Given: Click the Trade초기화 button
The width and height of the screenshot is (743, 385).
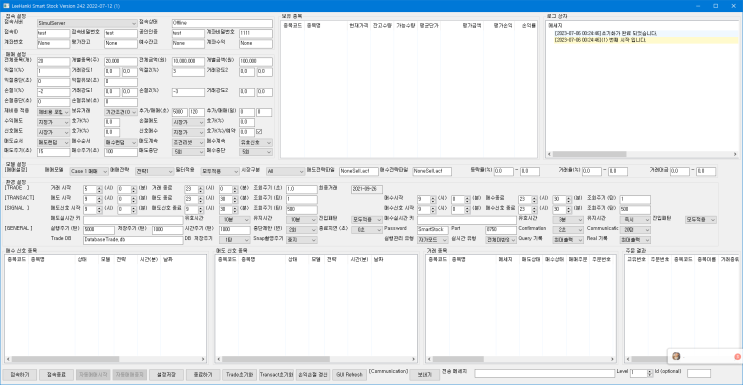Looking at the screenshot, I should click(x=239, y=375).
